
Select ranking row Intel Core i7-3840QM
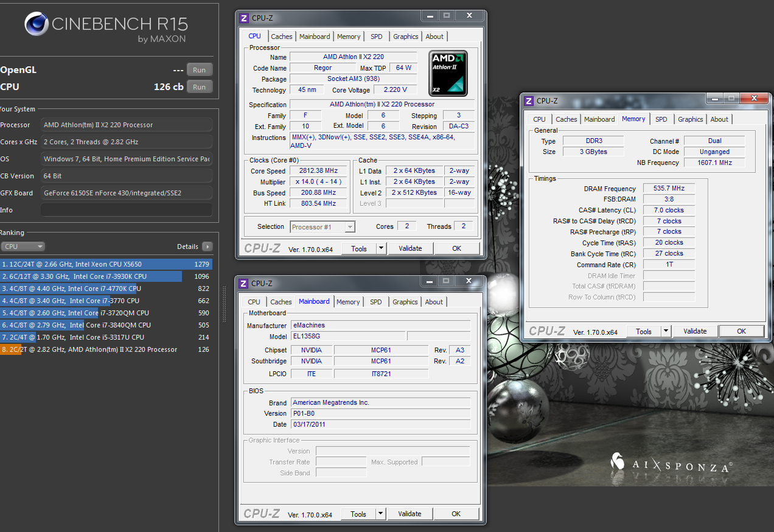click(x=106, y=325)
